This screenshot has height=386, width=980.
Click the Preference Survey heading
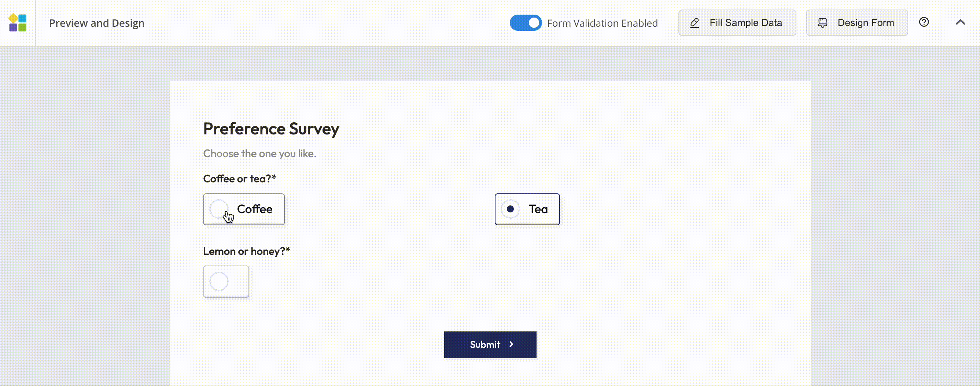271,129
